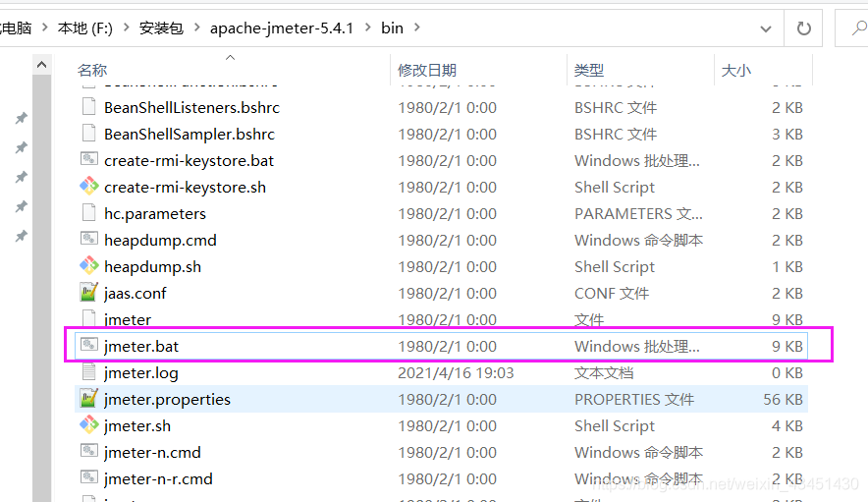The width and height of the screenshot is (868, 502).
Task: Click the refresh button in address bar
Action: pos(803,28)
